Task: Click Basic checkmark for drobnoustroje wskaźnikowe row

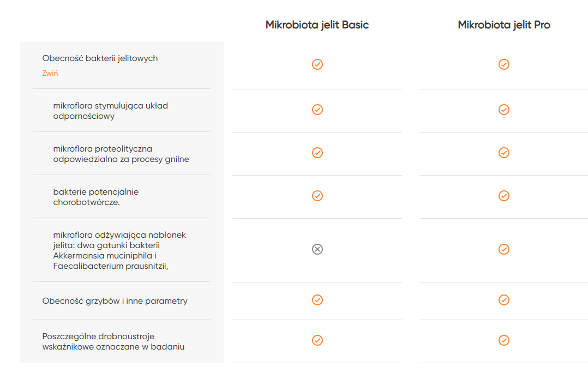Action: coord(317,340)
